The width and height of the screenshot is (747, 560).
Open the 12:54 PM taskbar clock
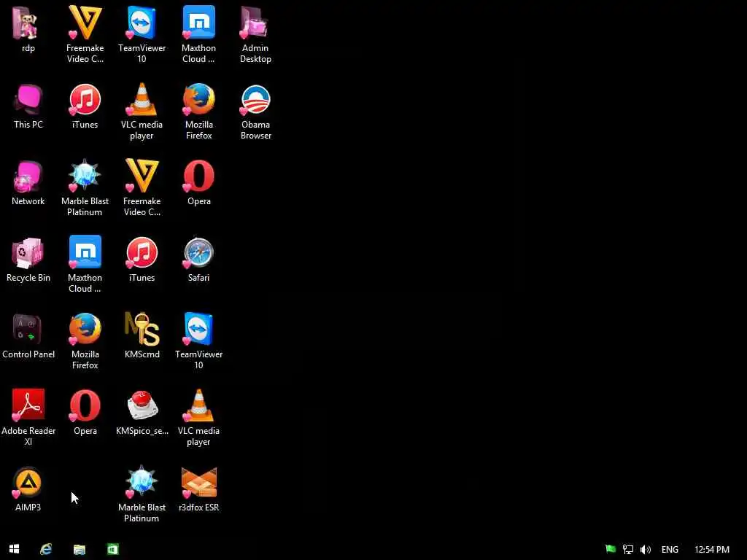[x=712, y=550]
